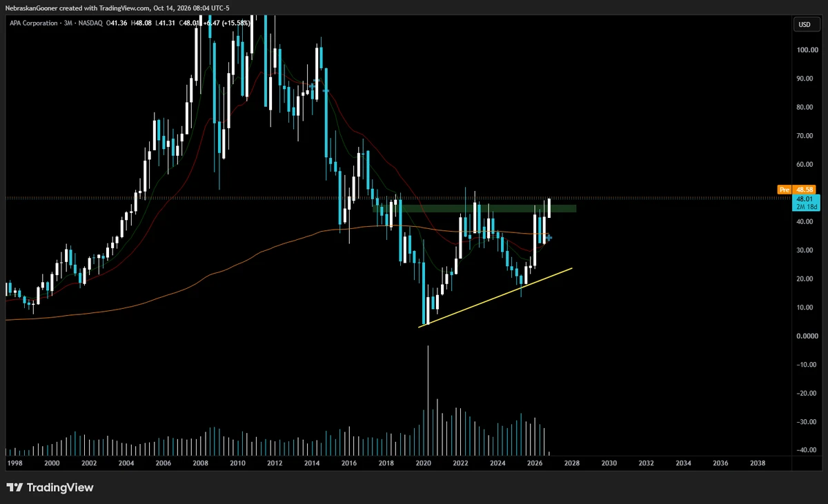This screenshot has width=828, height=504.
Task: Click the 2016 year on time axis
Action: [x=348, y=463]
